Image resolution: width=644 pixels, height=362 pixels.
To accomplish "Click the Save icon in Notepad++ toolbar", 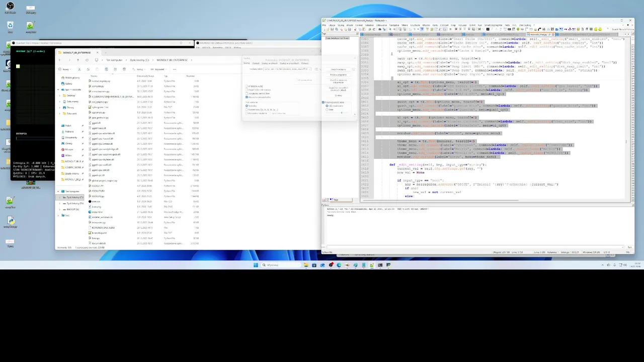I will coord(332,29).
